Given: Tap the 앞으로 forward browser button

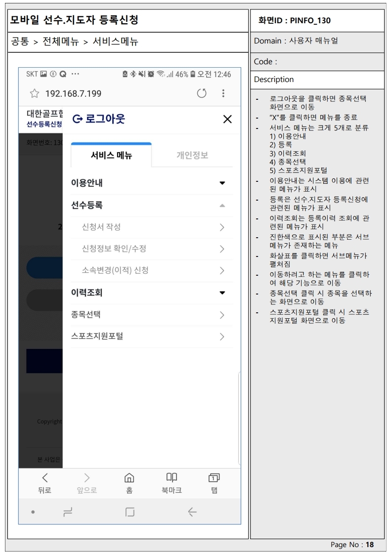Looking at the screenshot, I should (x=87, y=483).
